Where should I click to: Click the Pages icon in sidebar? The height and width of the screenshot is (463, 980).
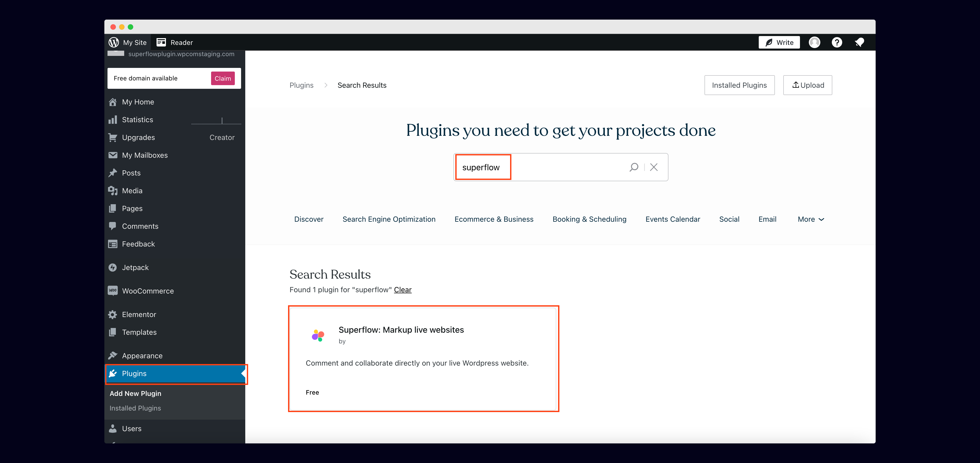tap(113, 208)
